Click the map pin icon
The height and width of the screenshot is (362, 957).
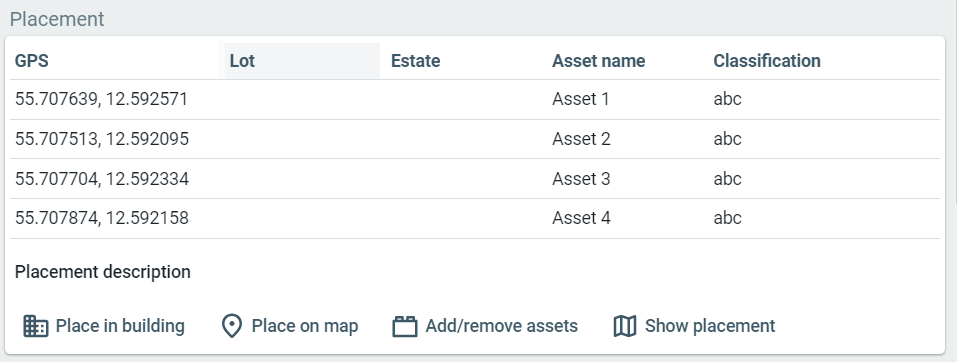click(232, 326)
